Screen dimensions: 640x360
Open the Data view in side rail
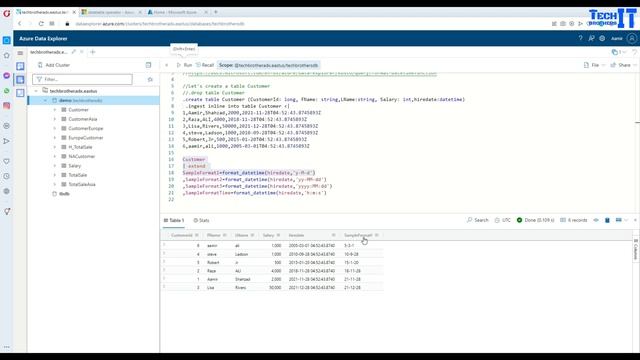(x=20, y=66)
